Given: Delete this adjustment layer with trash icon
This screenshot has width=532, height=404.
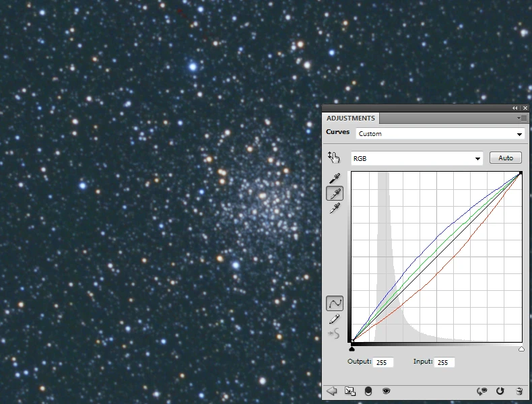Looking at the screenshot, I should point(519,391).
